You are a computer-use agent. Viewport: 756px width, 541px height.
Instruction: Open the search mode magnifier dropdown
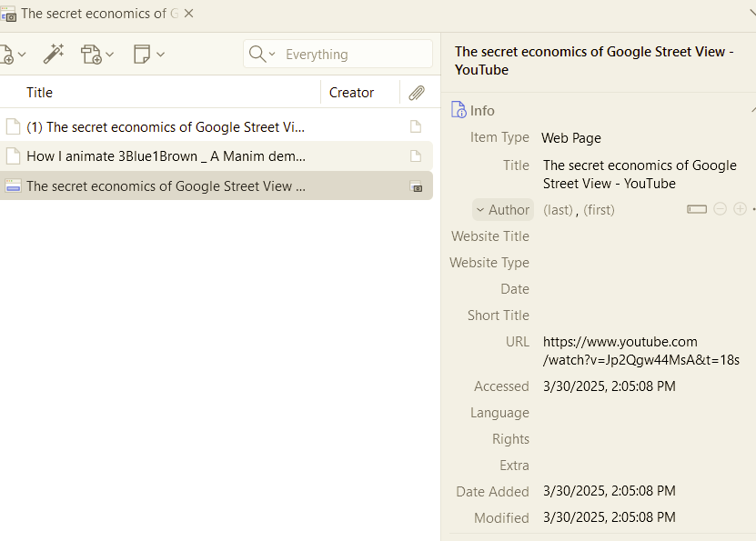[x=262, y=54]
